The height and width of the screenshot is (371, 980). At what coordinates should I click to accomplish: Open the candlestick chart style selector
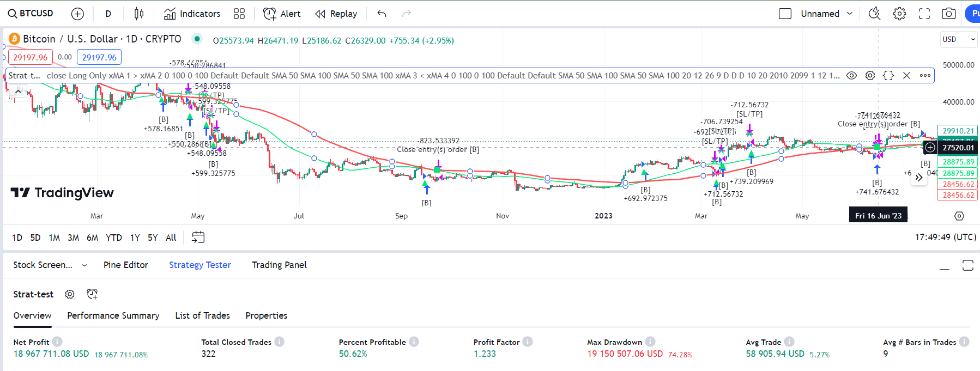coord(139,14)
